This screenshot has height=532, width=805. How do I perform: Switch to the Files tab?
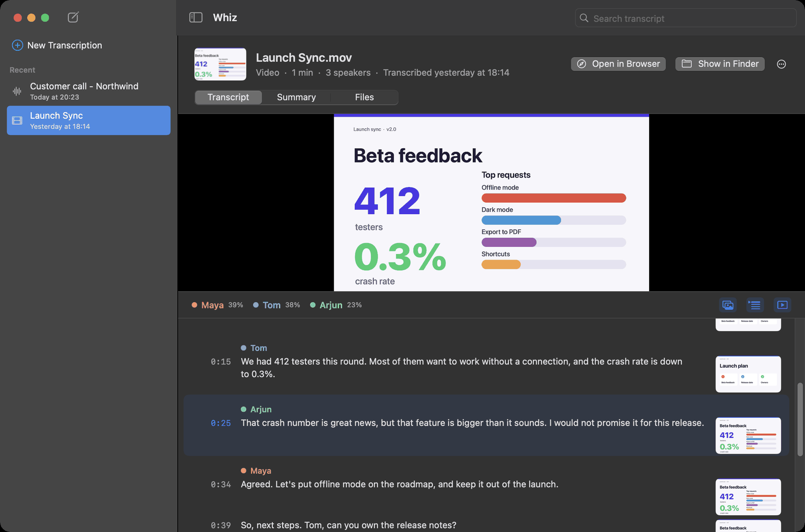click(364, 97)
